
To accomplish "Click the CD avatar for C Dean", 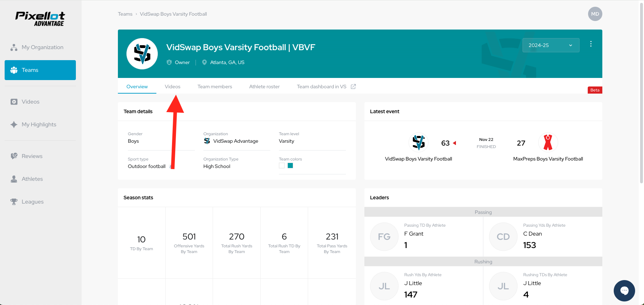I will click(x=503, y=237).
